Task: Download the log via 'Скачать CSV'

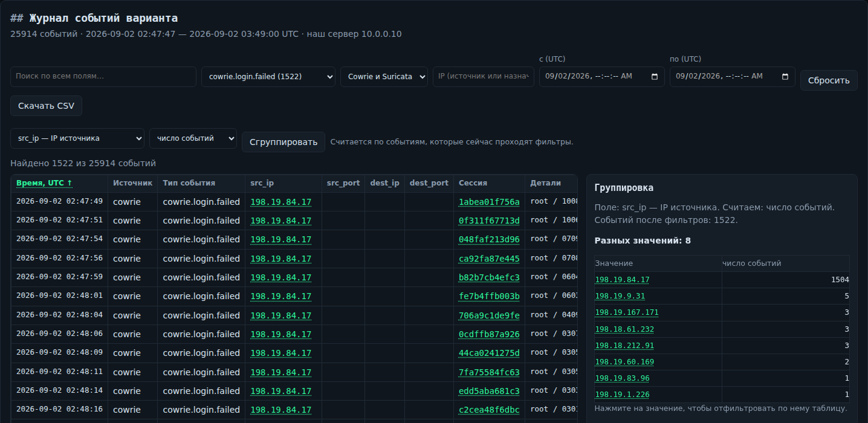Action: tap(46, 106)
